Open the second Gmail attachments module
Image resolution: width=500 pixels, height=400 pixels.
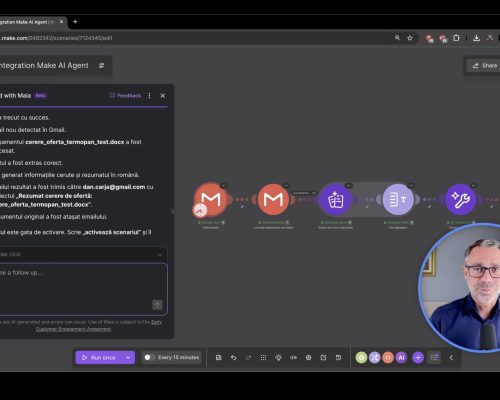(x=273, y=199)
